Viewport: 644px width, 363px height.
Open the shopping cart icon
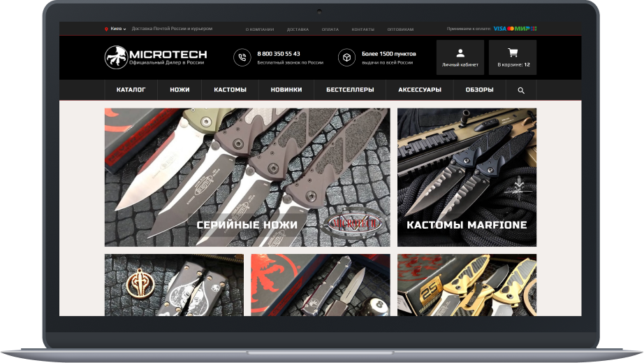point(513,52)
